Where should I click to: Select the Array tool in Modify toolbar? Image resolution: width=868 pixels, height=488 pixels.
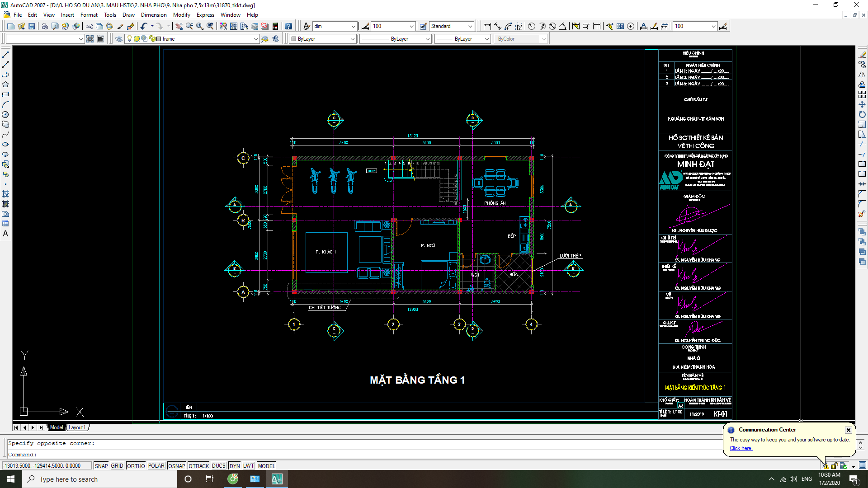(862, 94)
